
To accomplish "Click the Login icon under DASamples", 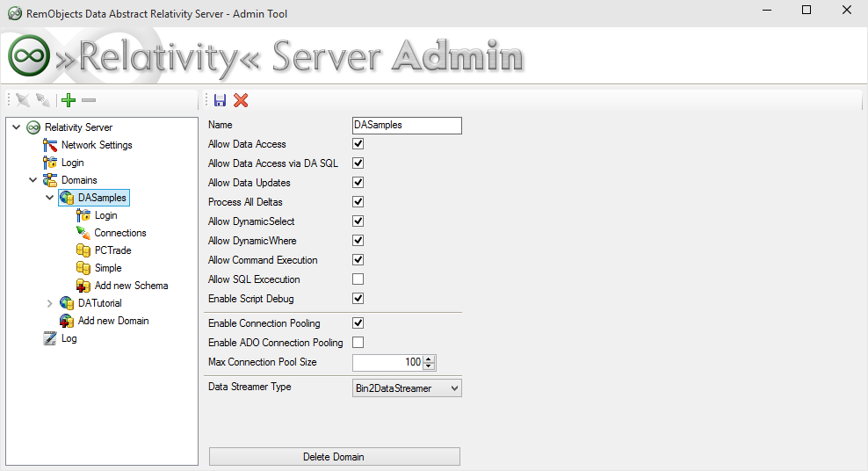I will [83, 215].
